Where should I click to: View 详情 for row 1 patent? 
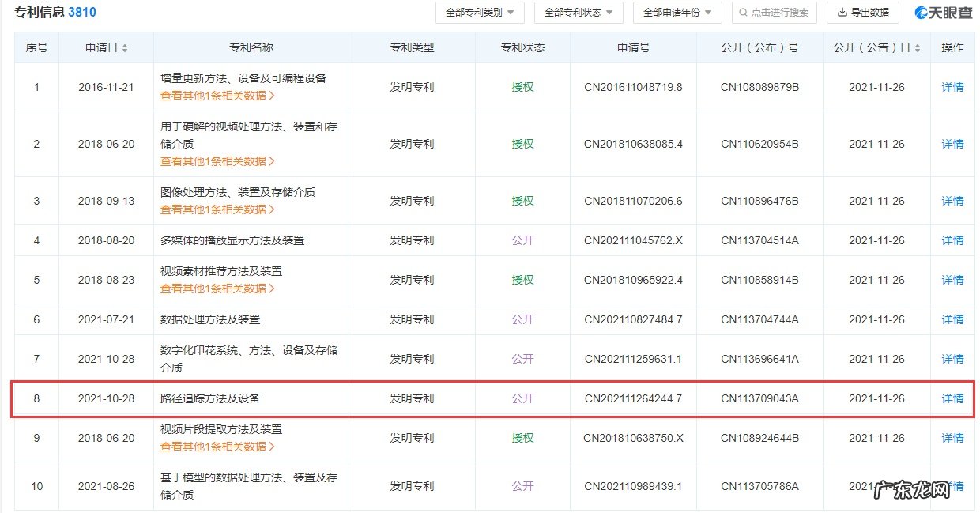click(x=952, y=87)
